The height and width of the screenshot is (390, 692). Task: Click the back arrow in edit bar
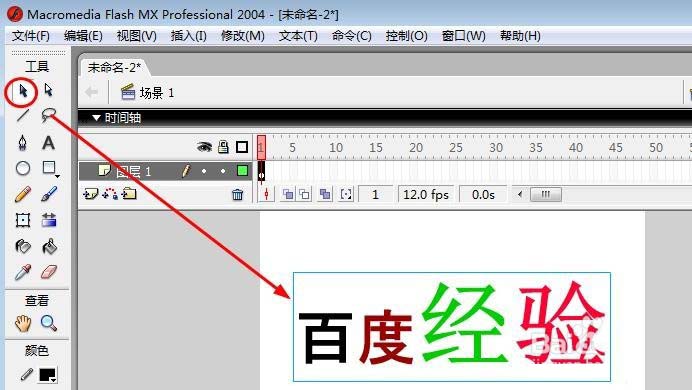[92, 92]
